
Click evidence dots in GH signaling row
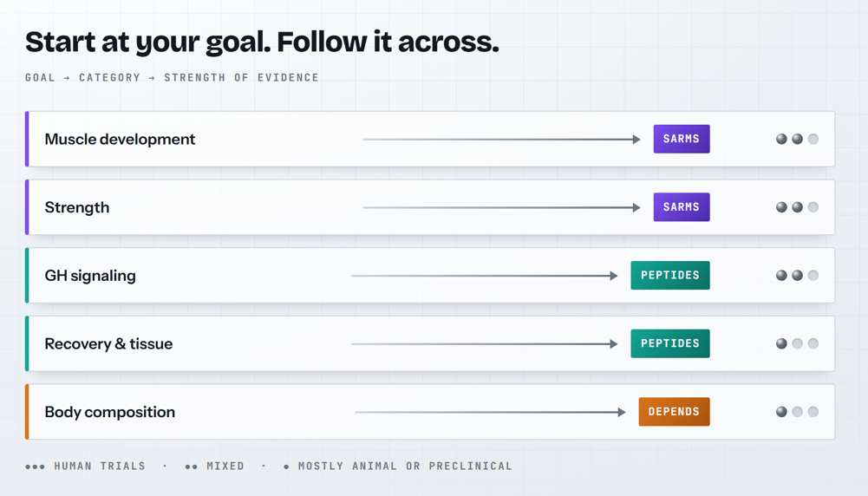(x=797, y=275)
